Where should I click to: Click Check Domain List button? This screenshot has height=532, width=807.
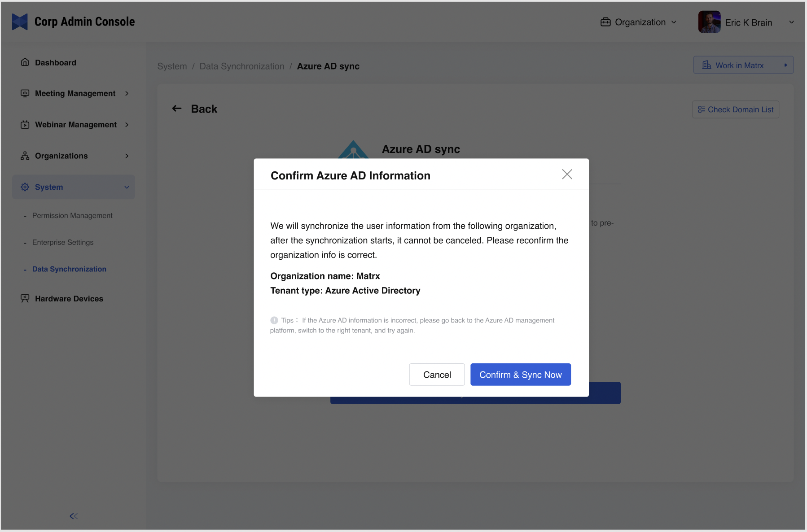point(736,109)
